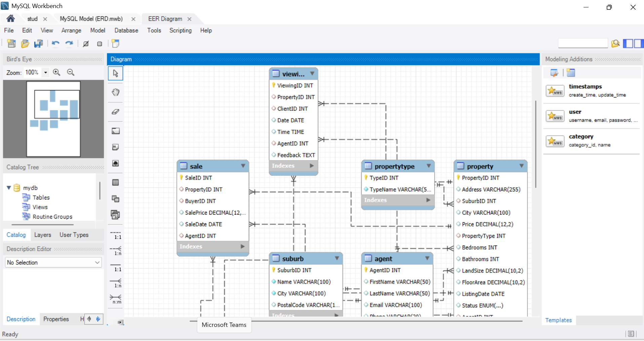Select the eraser deletion tool
644x341 pixels.
(x=115, y=112)
